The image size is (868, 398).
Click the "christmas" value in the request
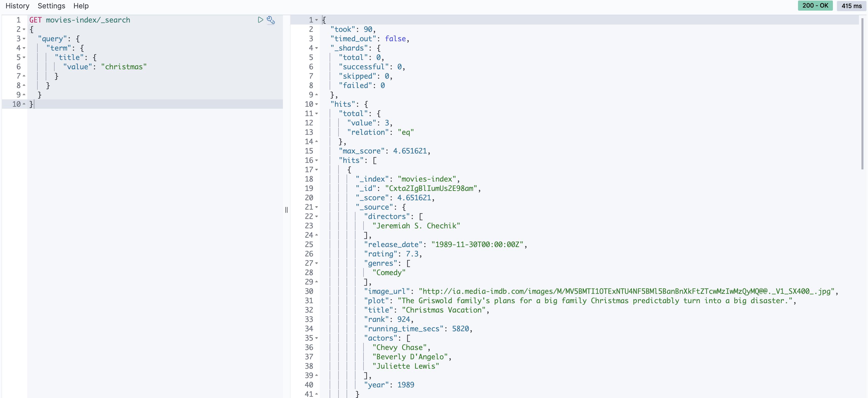click(124, 67)
